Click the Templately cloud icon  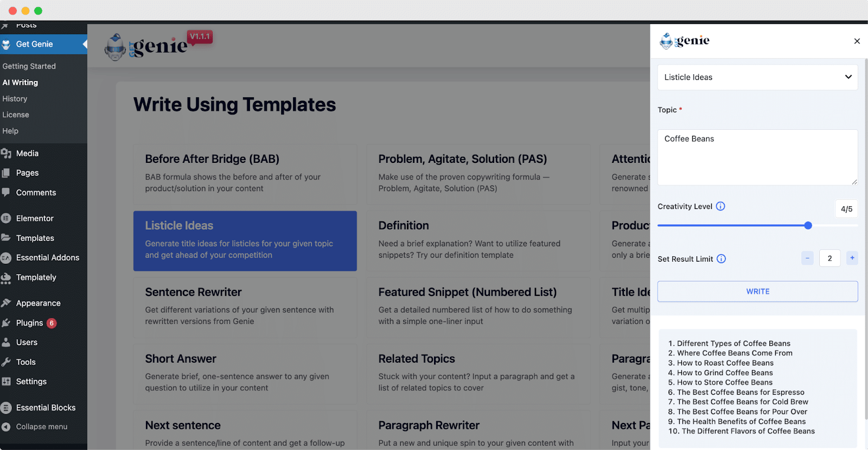[x=7, y=278]
